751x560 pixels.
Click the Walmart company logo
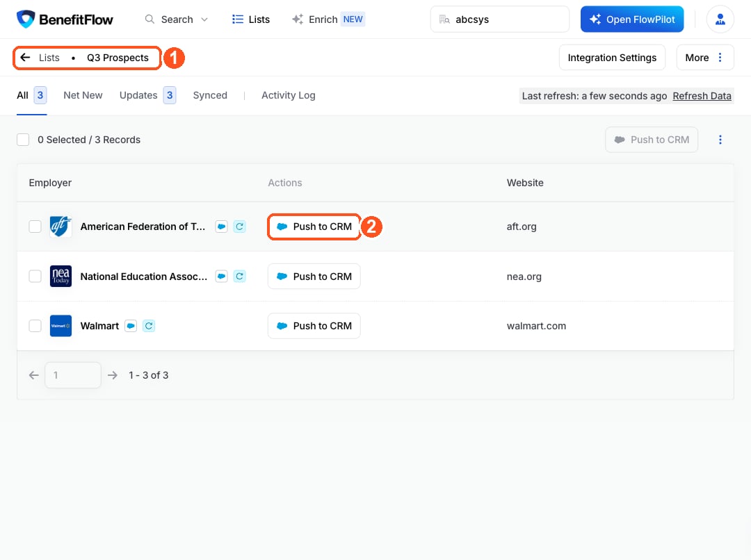pyautogui.click(x=60, y=326)
